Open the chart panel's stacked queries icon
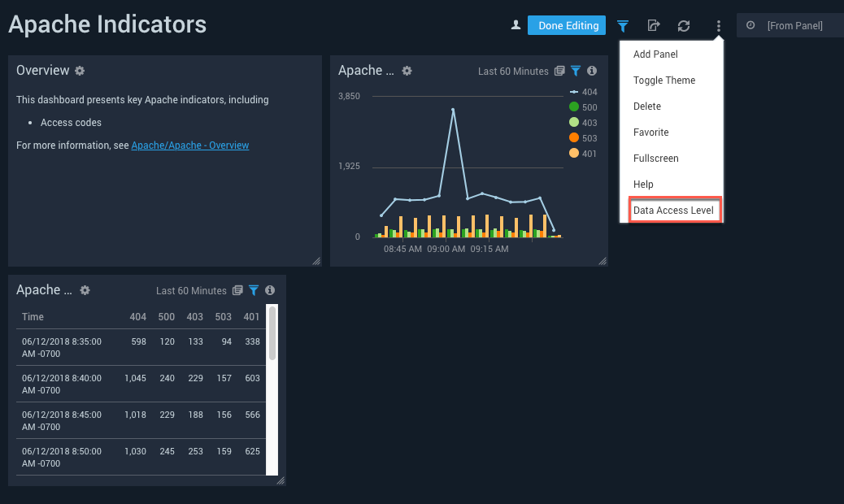The image size is (844, 504). [x=559, y=71]
